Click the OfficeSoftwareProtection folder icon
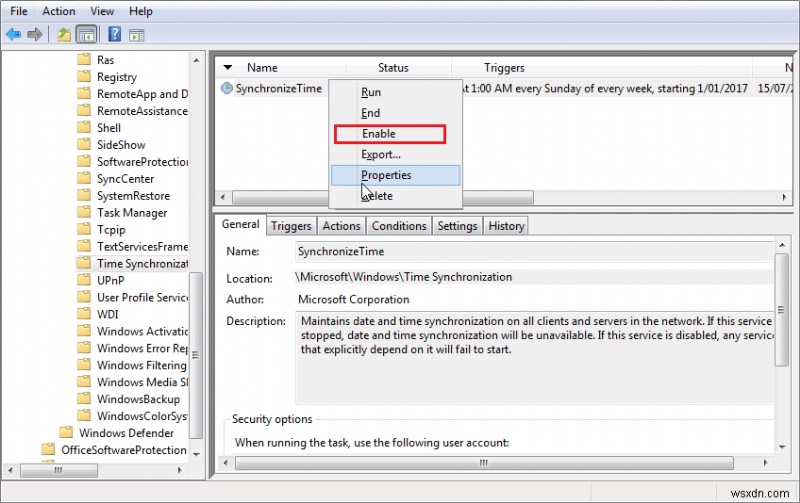 click(48, 449)
